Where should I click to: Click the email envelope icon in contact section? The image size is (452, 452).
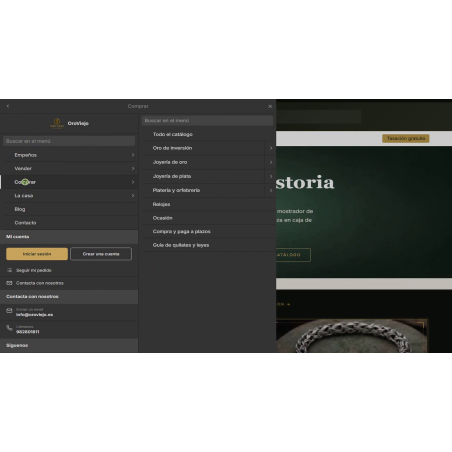tap(9, 311)
